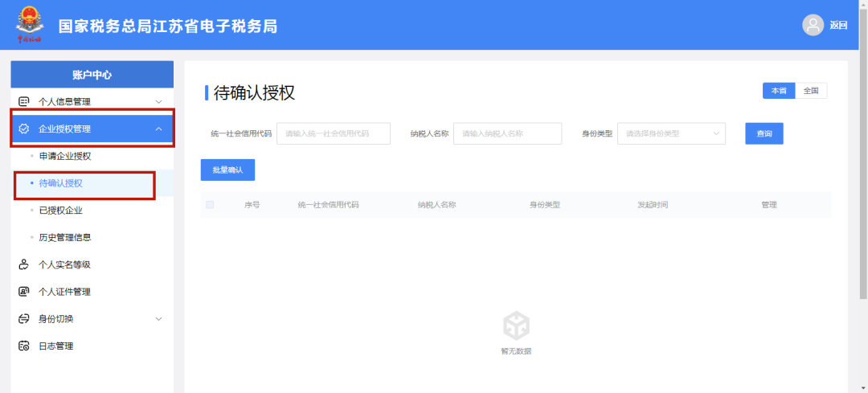The width and height of the screenshot is (868, 393).
Task: Click the 序号 column header
Action: [x=252, y=205]
